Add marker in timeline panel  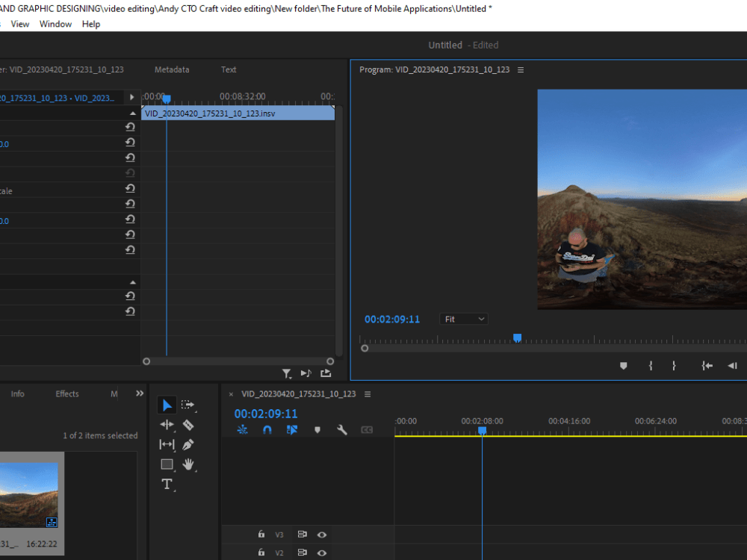click(x=317, y=430)
